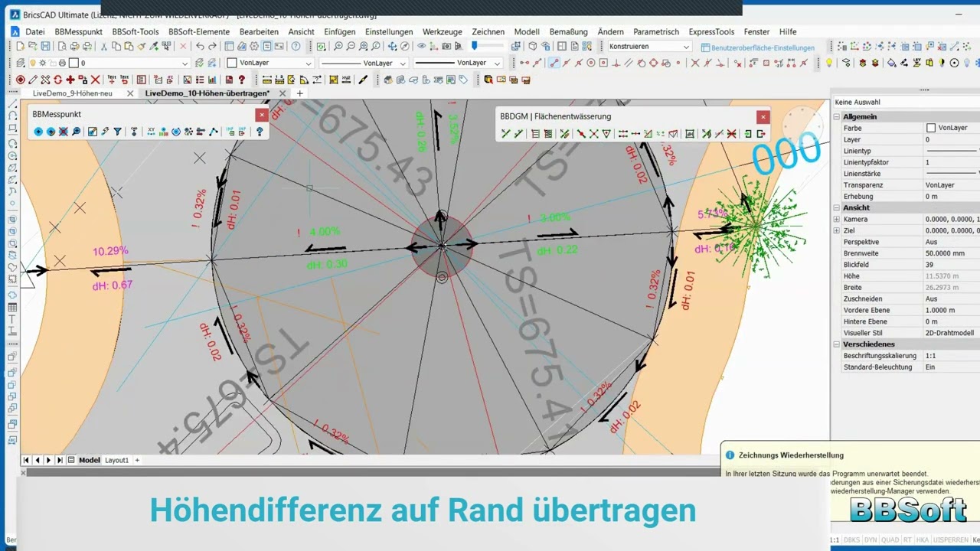Toggle the Intersection snap X icon
Image resolution: width=980 pixels, height=551 pixels.
tap(695, 63)
